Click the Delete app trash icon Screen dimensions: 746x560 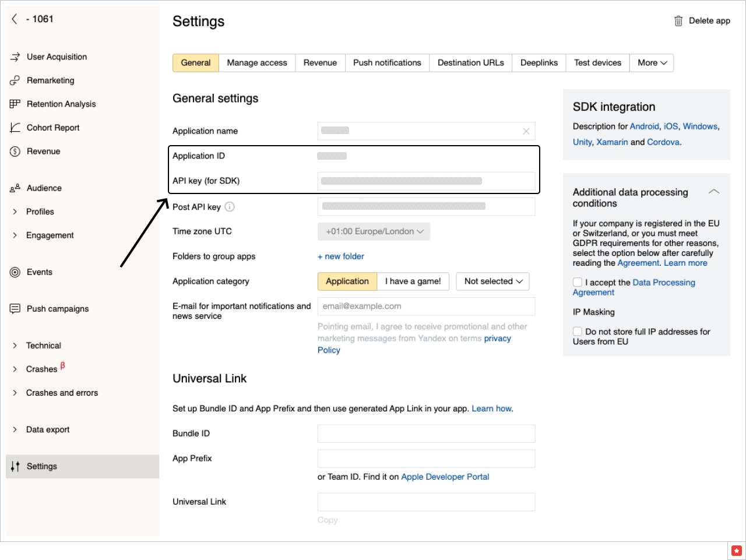tap(678, 20)
